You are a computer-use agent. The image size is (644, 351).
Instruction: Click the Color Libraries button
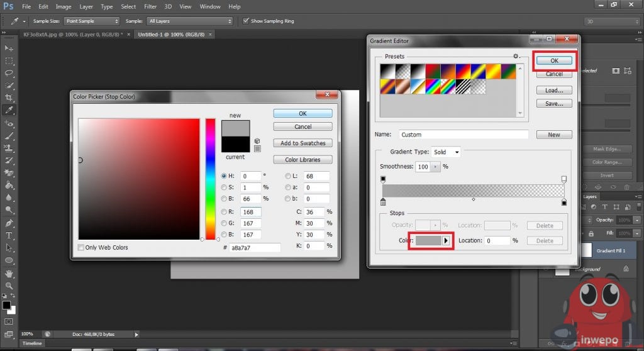[303, 160]
